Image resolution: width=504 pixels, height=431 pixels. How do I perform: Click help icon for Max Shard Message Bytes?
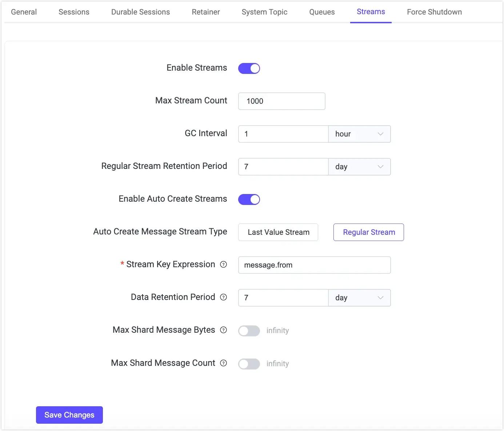coord(224,330)
